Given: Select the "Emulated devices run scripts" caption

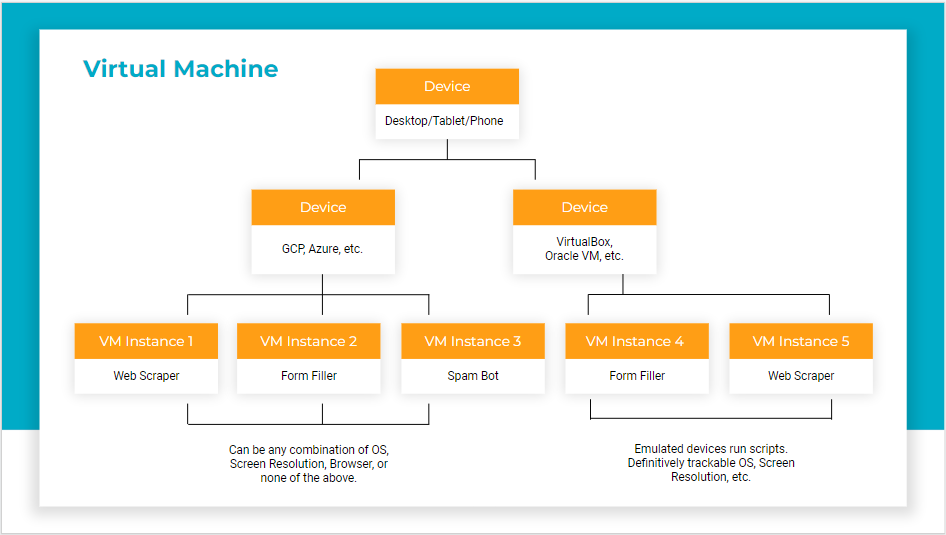Looking at the screenshot, I should (711, 463).
